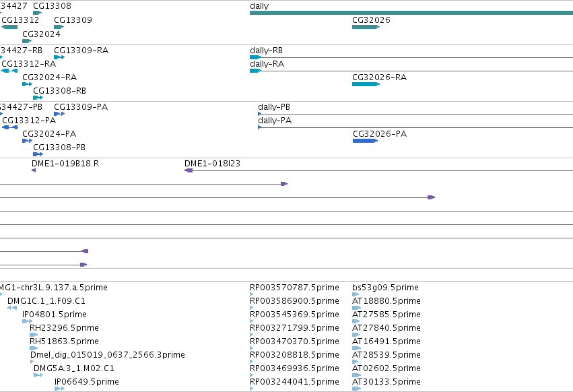Select the CG13309-RA transcript glyph

point(59,57)
